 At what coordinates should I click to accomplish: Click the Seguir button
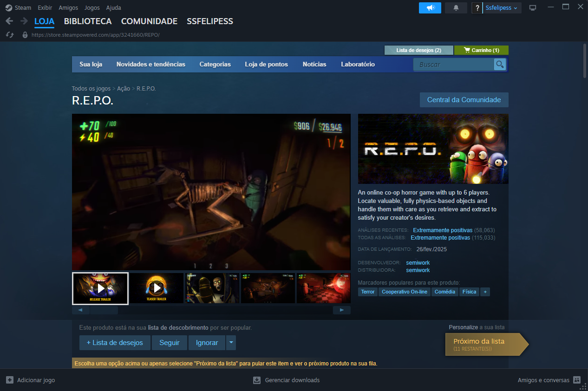pyautogui.click(x=170, y=343)
